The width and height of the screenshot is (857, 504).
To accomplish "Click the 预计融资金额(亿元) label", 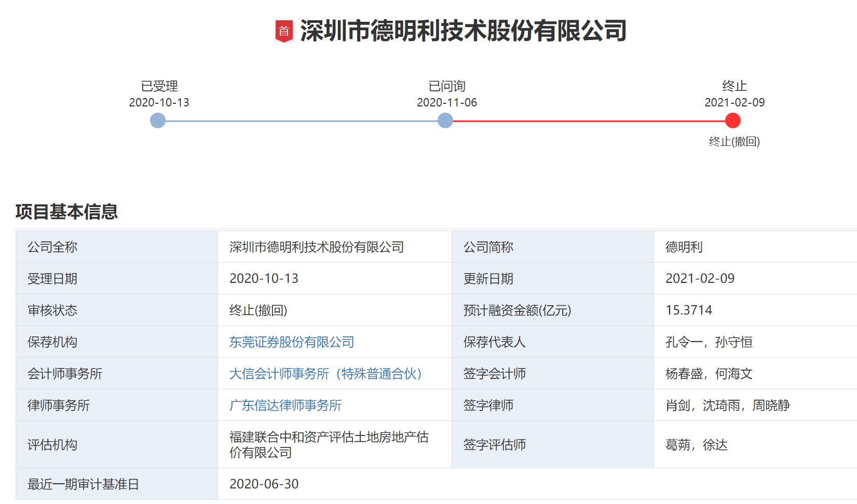I will pyautogui.click(x=517, y=310).
